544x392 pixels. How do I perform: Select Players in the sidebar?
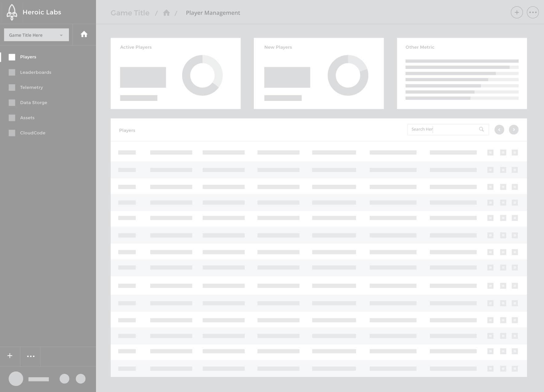(x=28, y=57)
